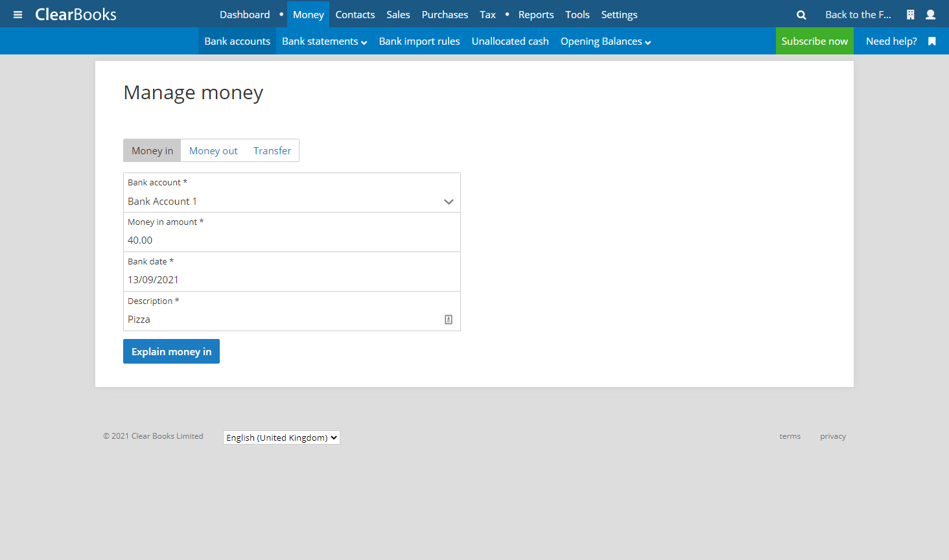The image size is (949, 560).
Task: Click the Money in amount field
Action: (292, 240)
